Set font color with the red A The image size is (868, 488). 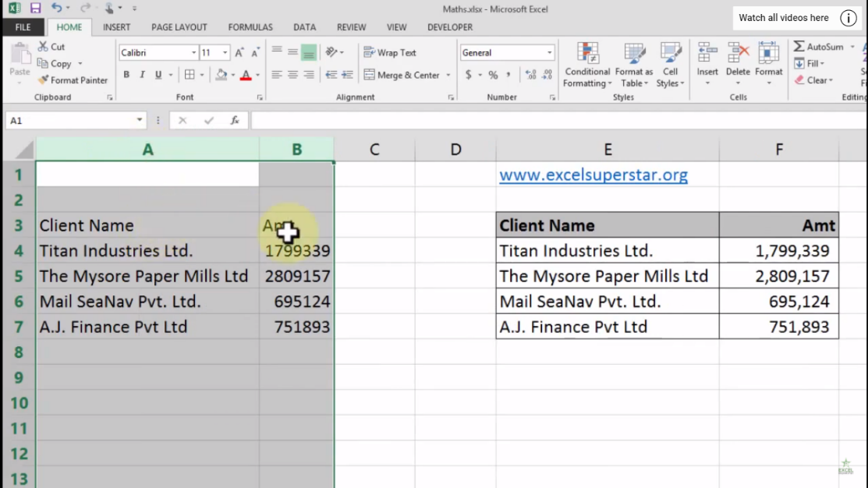(x=246, y=75)
